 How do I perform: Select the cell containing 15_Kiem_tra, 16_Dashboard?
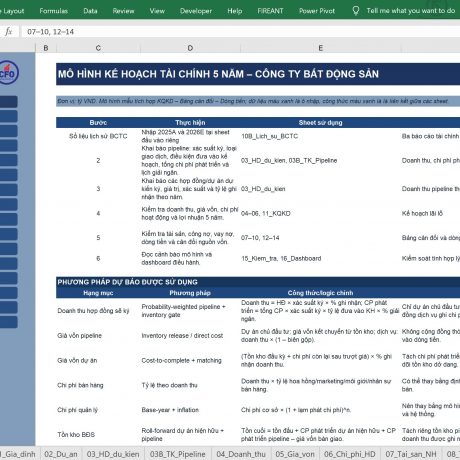(x=281, y=258)
